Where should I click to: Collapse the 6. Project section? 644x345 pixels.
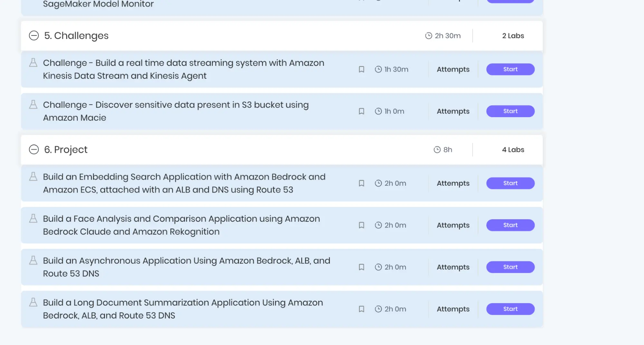coord(34,149)
